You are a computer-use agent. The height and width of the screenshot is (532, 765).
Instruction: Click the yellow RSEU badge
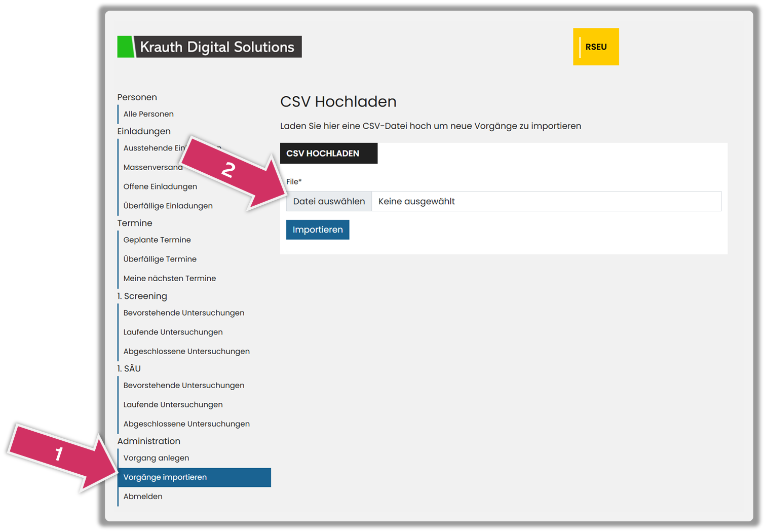pos(596,47)
